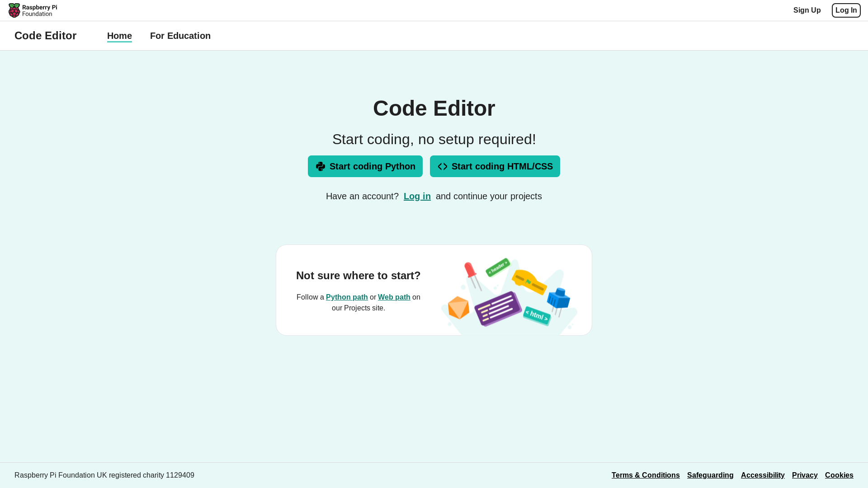Screen dimensions: 868x488
Task: Click the 'Start coding, no setup required!' text
Action: (434, 139)
